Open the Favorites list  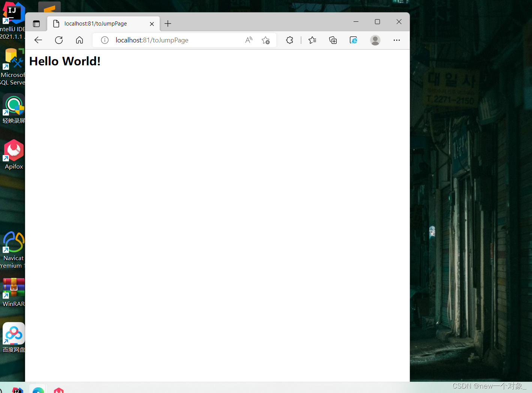(312, 40)
